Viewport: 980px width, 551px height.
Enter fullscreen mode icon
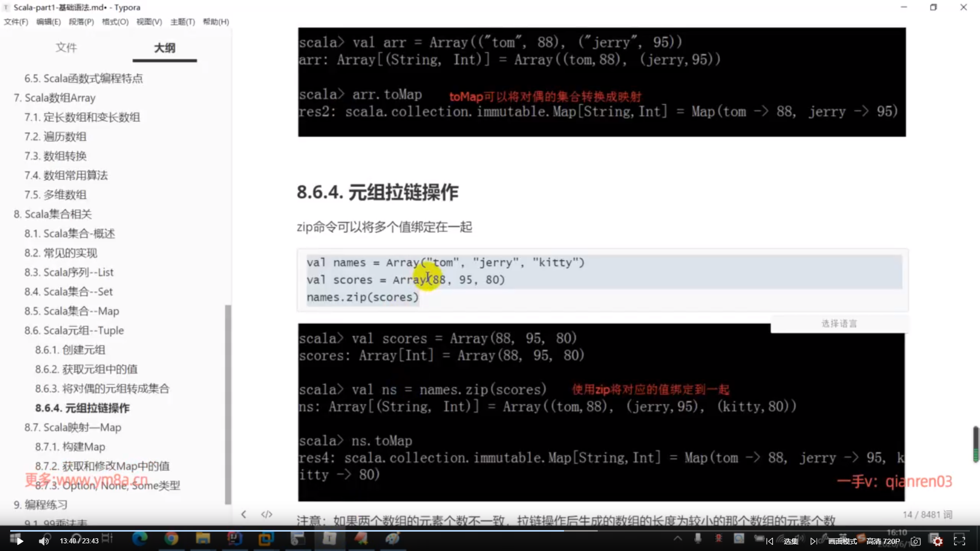click(x=960, y=541)
